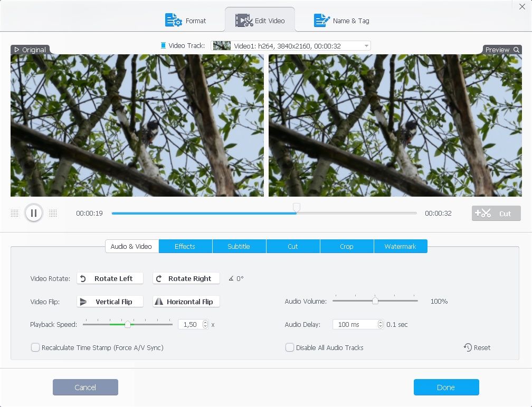This screenshot has width=532, height=407.
Task: Click the Audio Delay value field
Action: click(355, 324)
